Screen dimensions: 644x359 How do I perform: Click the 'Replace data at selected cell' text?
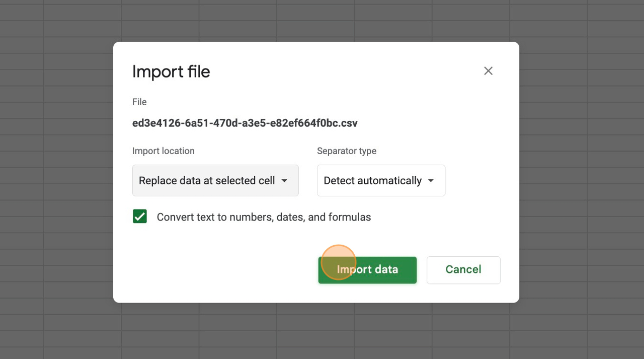pyautogui.click(x=207, y=180)
